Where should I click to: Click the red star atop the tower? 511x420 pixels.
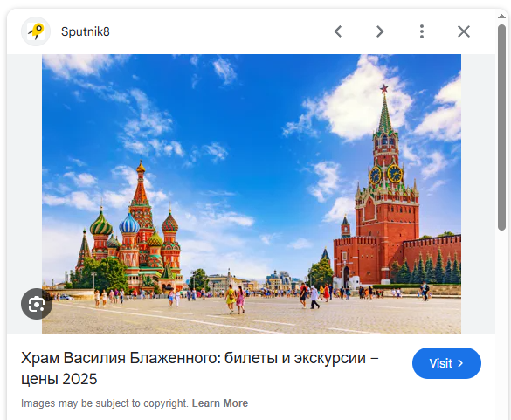384,88
